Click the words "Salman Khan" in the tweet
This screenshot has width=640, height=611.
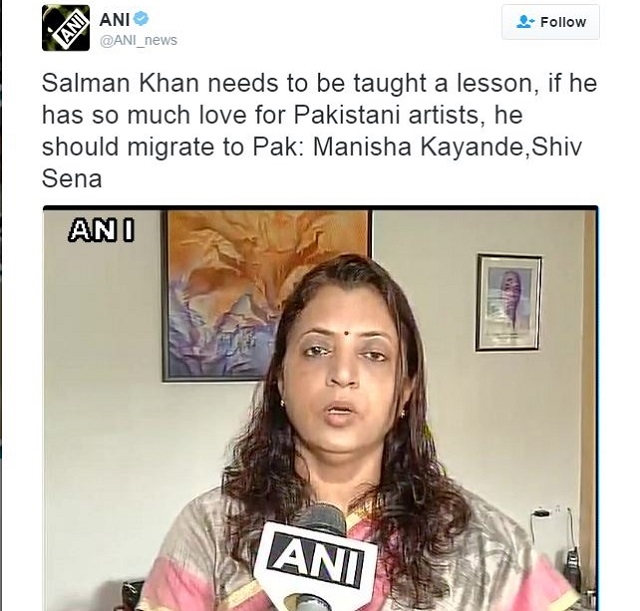120,83
